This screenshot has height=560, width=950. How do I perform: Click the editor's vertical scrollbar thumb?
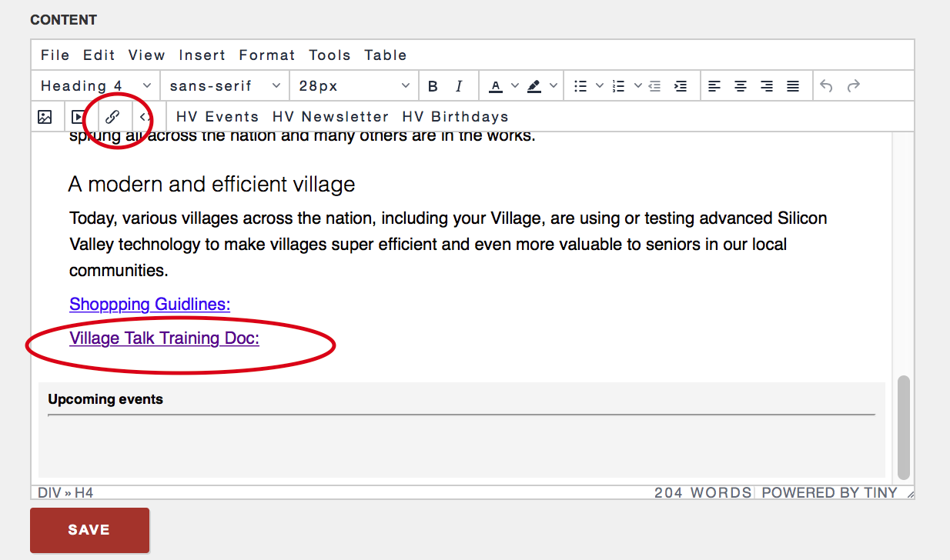tap(904, 427)
